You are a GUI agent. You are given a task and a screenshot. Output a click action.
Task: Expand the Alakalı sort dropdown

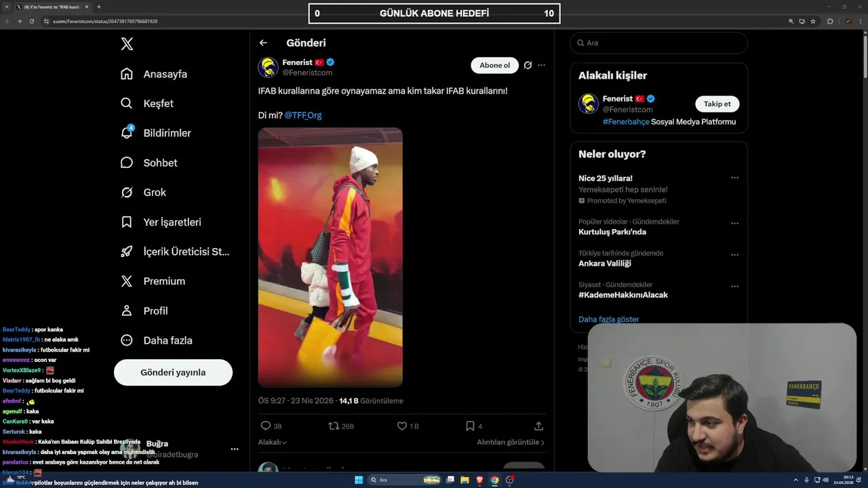[273, 442]
